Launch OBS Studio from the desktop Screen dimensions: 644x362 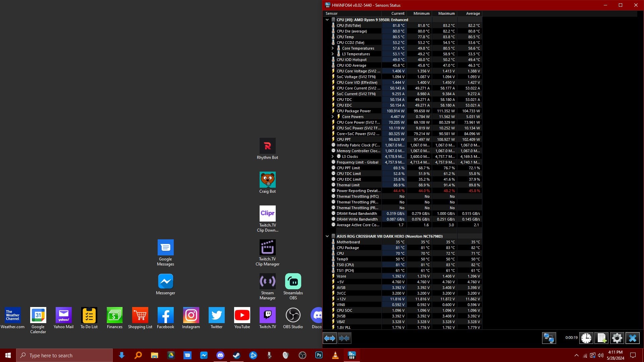click(x=293, y=318)
